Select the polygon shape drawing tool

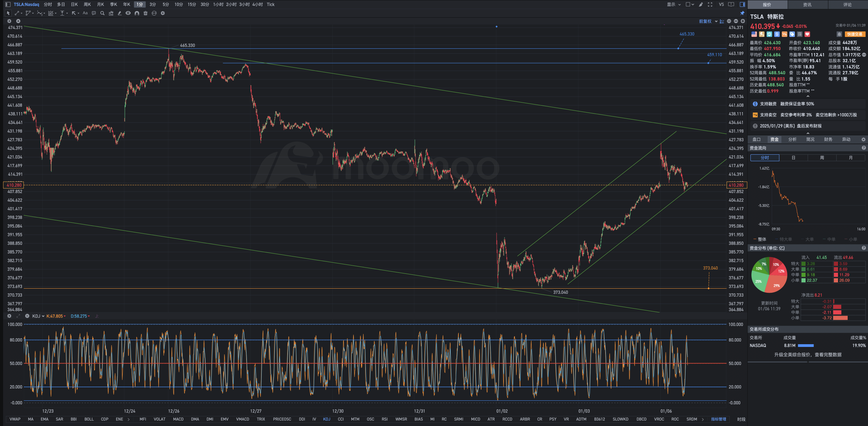(28, 13)
